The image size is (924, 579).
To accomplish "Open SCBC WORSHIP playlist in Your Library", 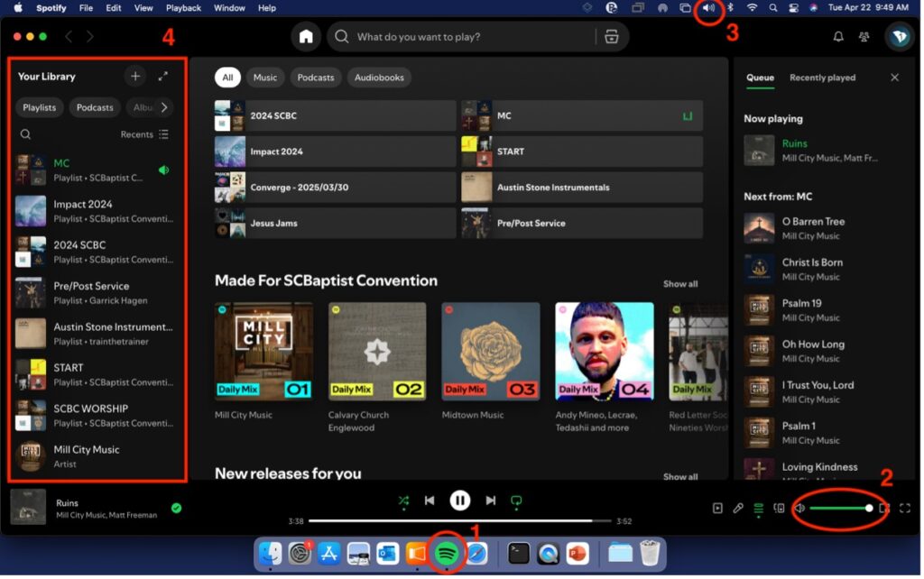I will [97, 415].
